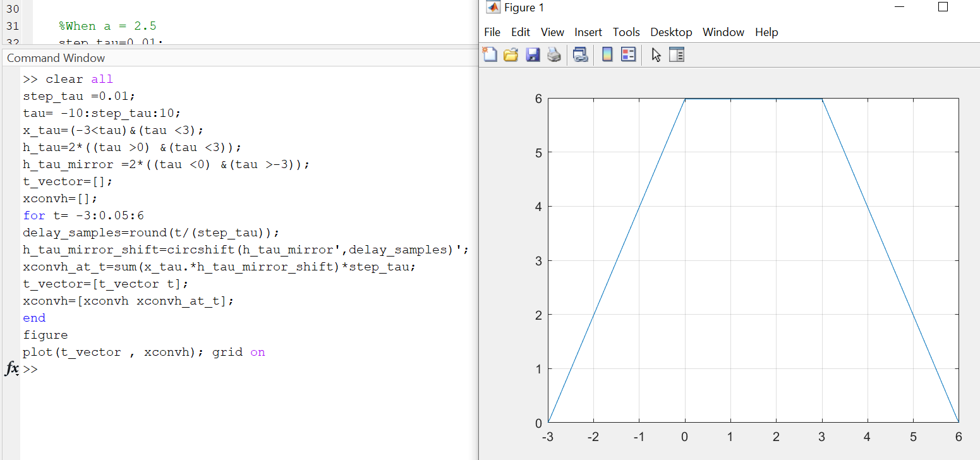This screenshot has height=460, width=980.
Task: Open the Tools menu
Action: [626, 32]
